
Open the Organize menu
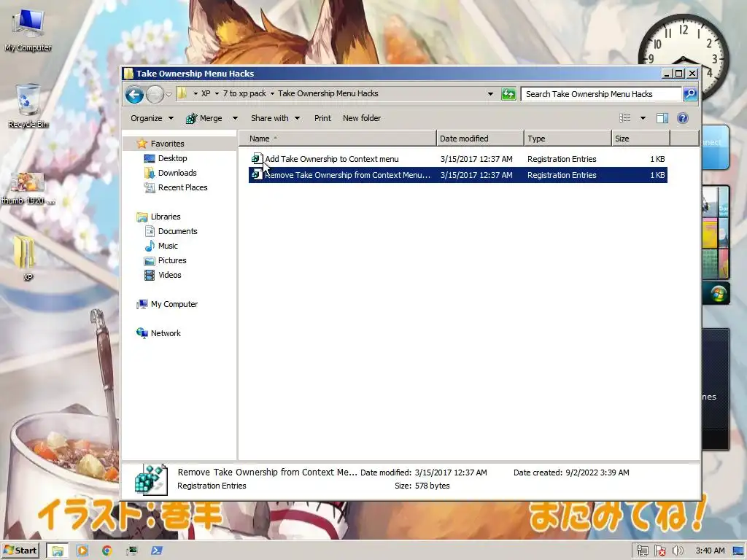pyautogui.click(x=152, y=118)
